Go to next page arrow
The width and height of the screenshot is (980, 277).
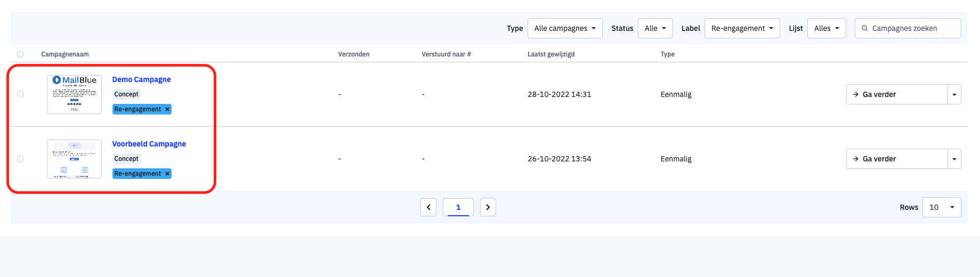click(488, 207)
